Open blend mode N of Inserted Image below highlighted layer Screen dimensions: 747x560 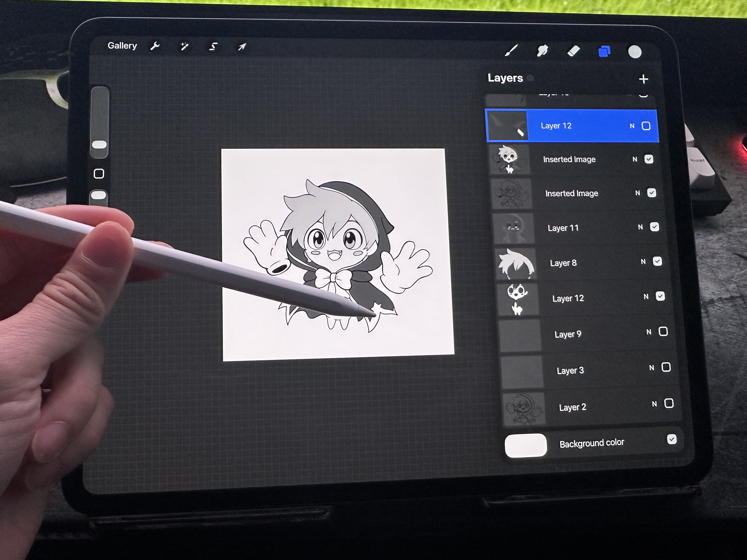(635, 159)
